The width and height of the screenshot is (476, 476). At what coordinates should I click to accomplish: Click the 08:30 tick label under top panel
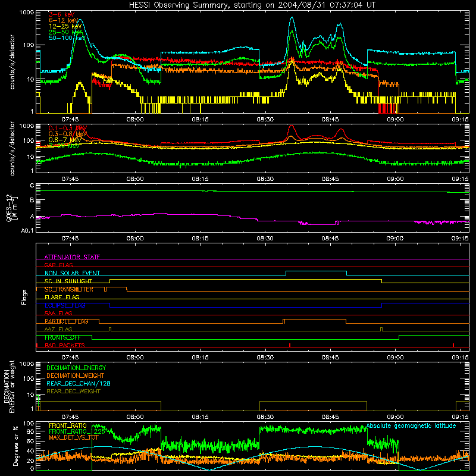tap(265, 120)
